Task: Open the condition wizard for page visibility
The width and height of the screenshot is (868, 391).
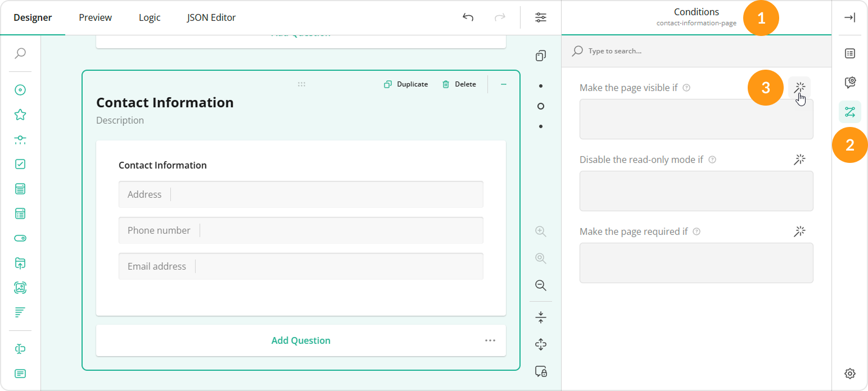Action: point(799,87)
